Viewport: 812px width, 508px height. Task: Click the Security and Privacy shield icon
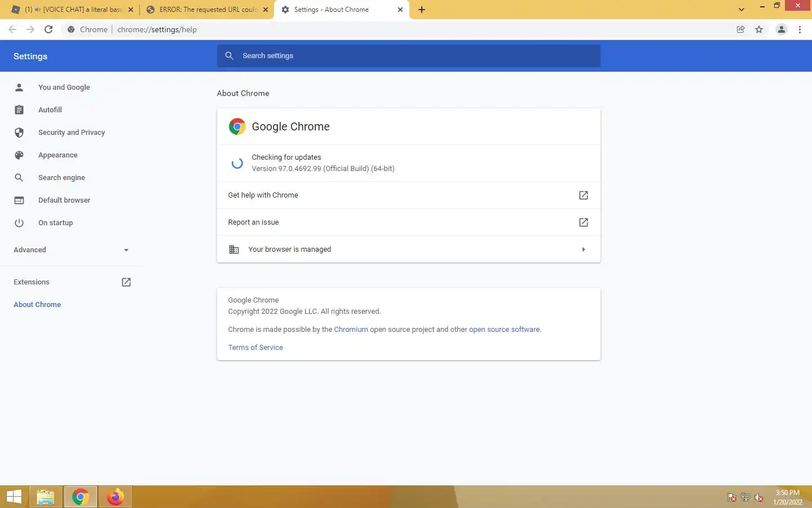pyautogui.click(x=19, y=132)
